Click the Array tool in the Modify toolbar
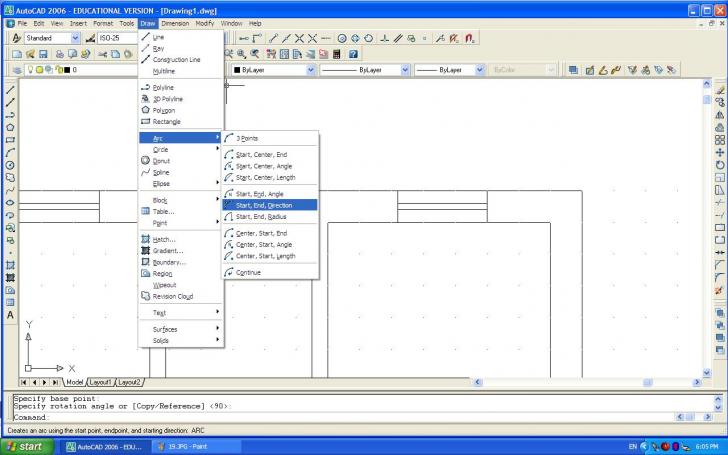The height and width of the screenshot is (455, 728). coord(720,140)
